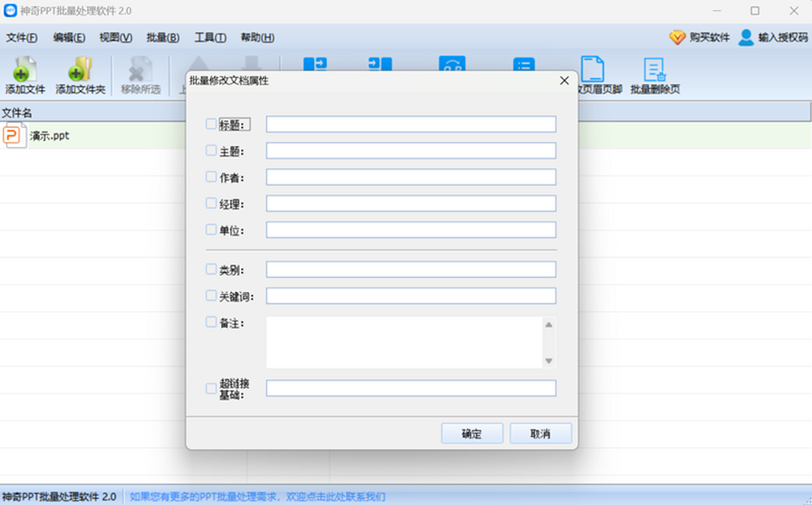Close the batch properties dialog
The image size is (812, 505).
click(x=564, y=81)
